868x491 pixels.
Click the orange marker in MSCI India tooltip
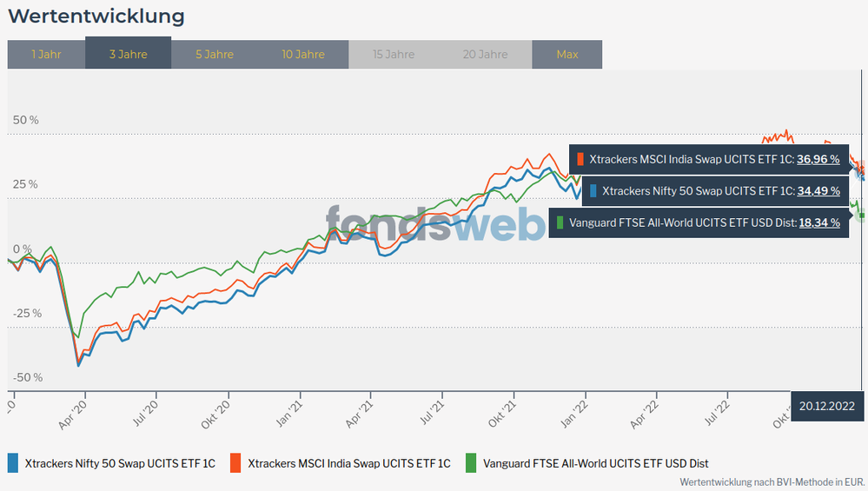[580, 159]
